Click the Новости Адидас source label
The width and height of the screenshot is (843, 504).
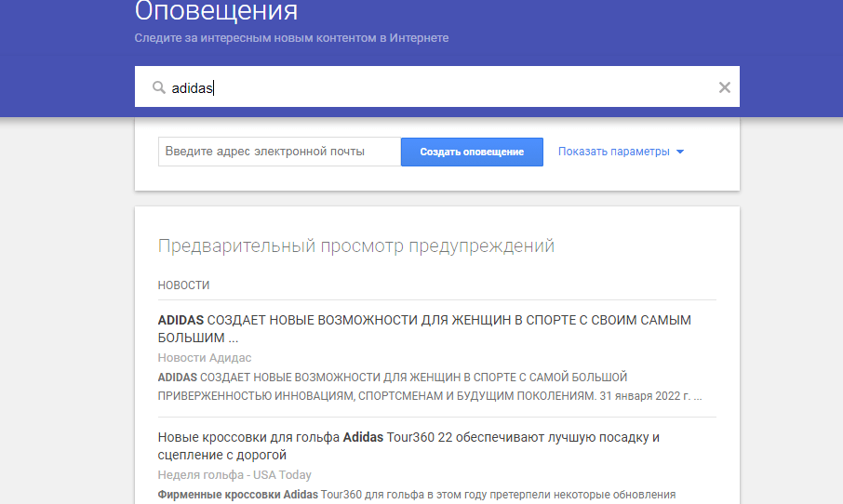[x=205, y=358]
